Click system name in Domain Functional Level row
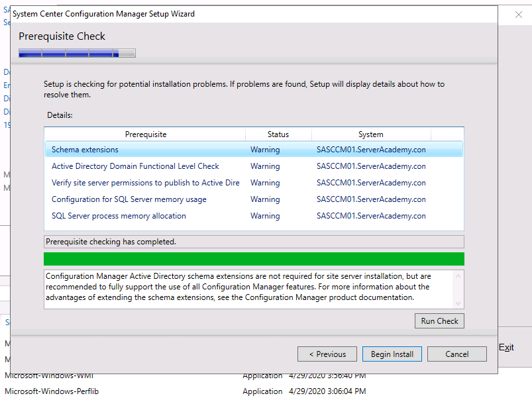 tap(371, 166)
